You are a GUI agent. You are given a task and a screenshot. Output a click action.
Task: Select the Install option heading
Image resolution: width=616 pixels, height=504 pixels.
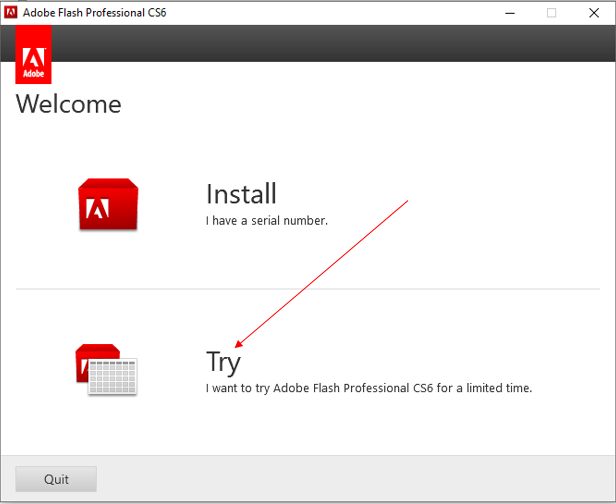(241, 194)
